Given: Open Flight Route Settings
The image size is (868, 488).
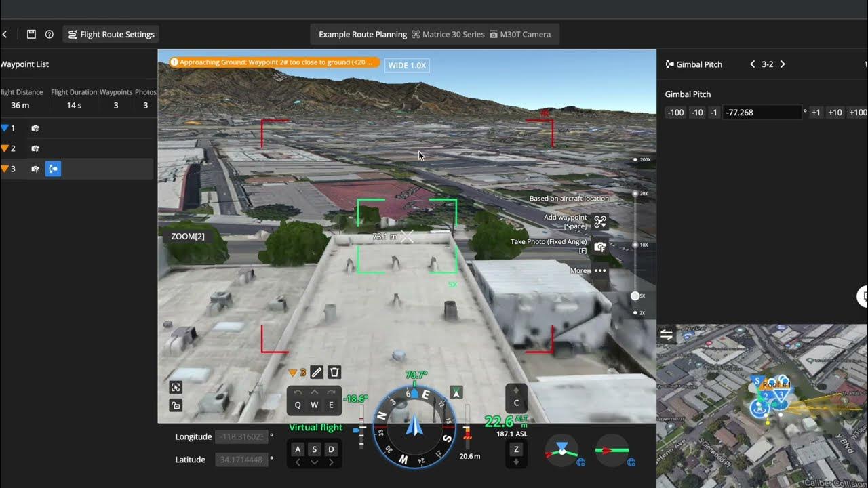Looking at the screenshot, I should tap(111, 34).
